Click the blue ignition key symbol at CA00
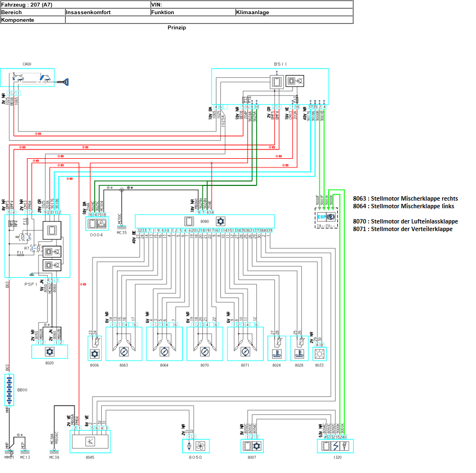 click(66, 82)
